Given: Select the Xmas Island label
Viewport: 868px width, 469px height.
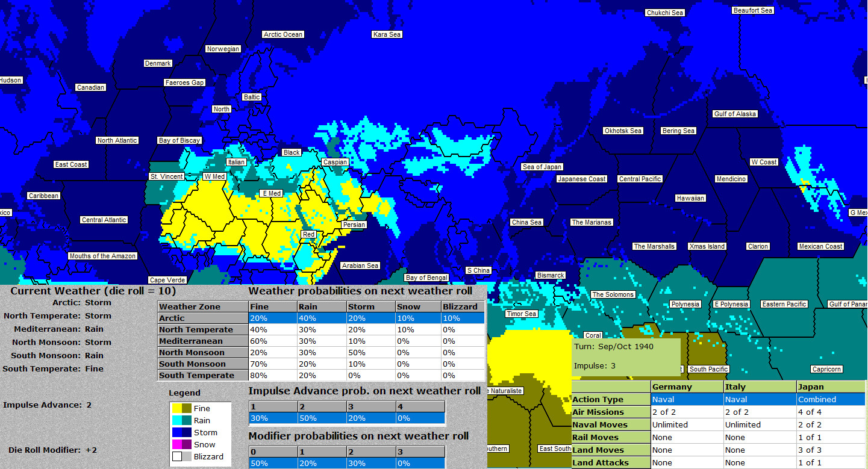Looking at the screenshot, I should (707, 246).
